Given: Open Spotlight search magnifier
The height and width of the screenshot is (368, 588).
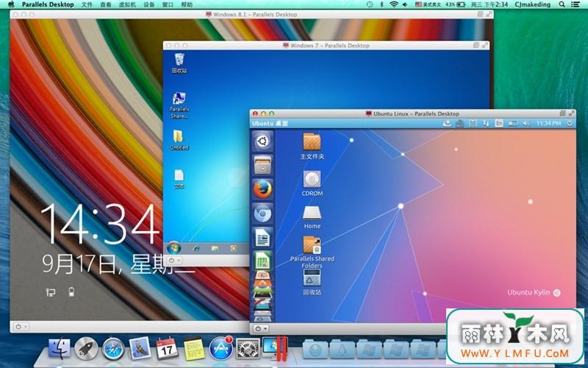Looking at the screenshot, I should [562, 4].
